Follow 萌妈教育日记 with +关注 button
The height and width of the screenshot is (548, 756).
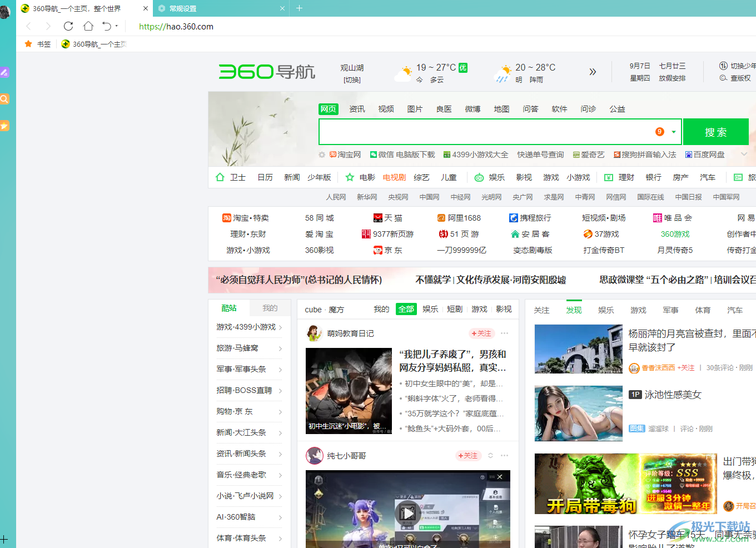[481, 333]
